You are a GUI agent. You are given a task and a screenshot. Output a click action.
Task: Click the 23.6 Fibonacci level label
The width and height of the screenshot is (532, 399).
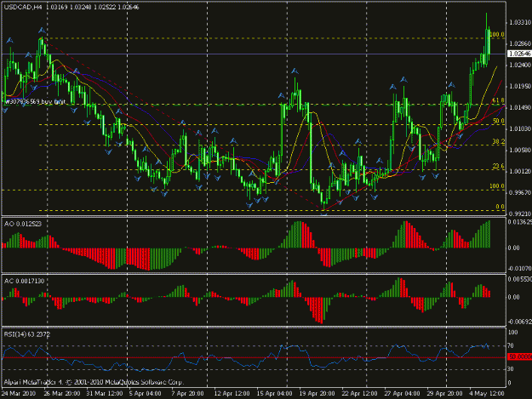(498, 166)
